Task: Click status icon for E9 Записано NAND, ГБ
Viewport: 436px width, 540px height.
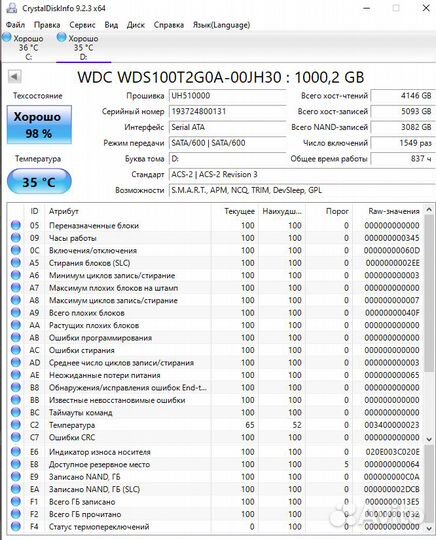Action: 15,477
